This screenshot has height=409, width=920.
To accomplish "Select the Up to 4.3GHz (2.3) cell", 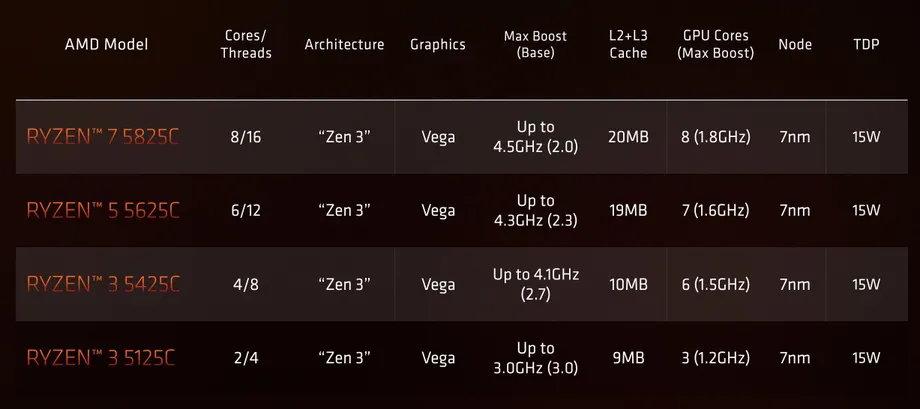I will [535, 211].
